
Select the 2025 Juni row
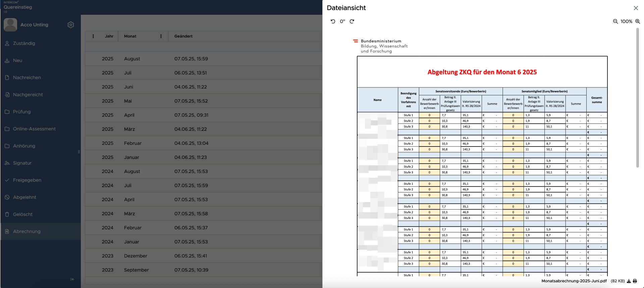tap(204, 87)
